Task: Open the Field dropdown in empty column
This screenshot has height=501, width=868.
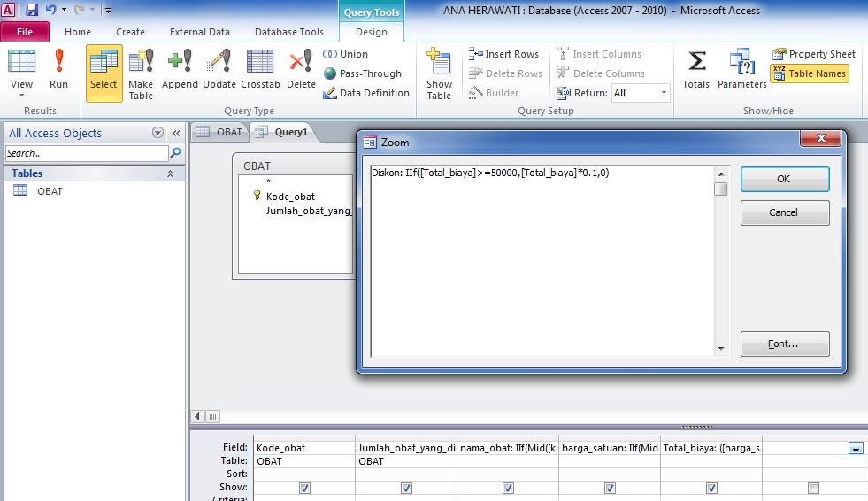Action: point(856,448)
